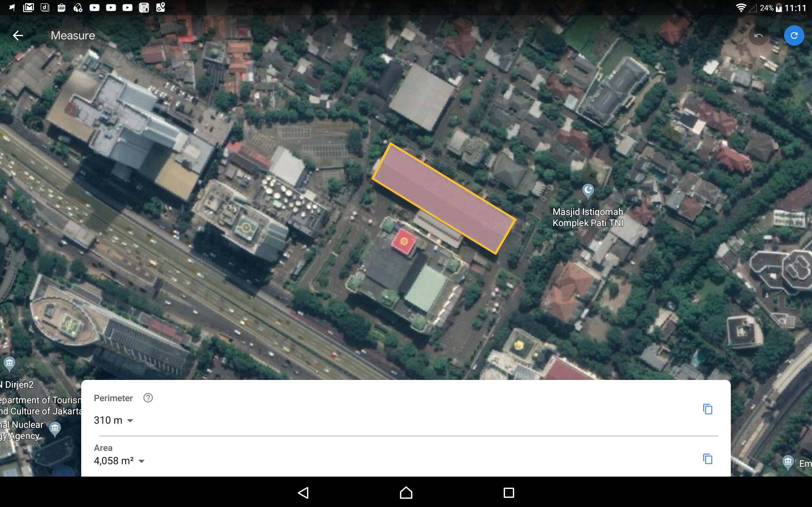Tap the National Nuclear Agency museum pin

tap(55, 428)
